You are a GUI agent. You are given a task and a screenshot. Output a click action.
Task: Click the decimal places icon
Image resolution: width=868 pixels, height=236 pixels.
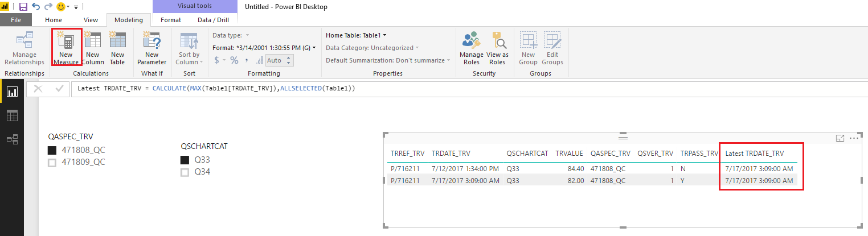pos(259,60)
